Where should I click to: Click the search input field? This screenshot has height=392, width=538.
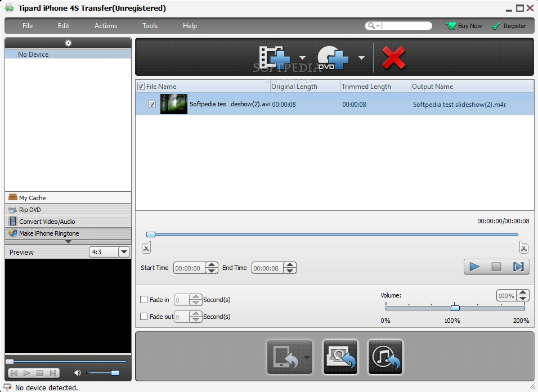coord(406,26)
